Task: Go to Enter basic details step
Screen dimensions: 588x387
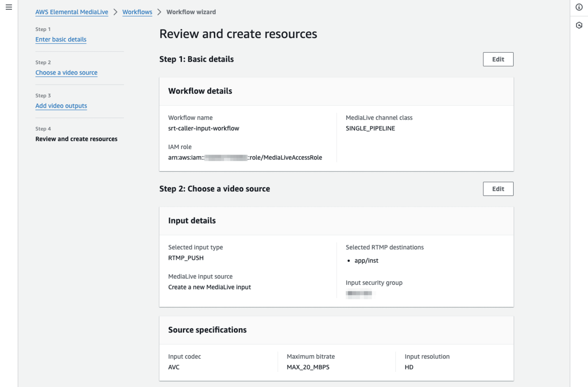Action: tap(61, 39)
